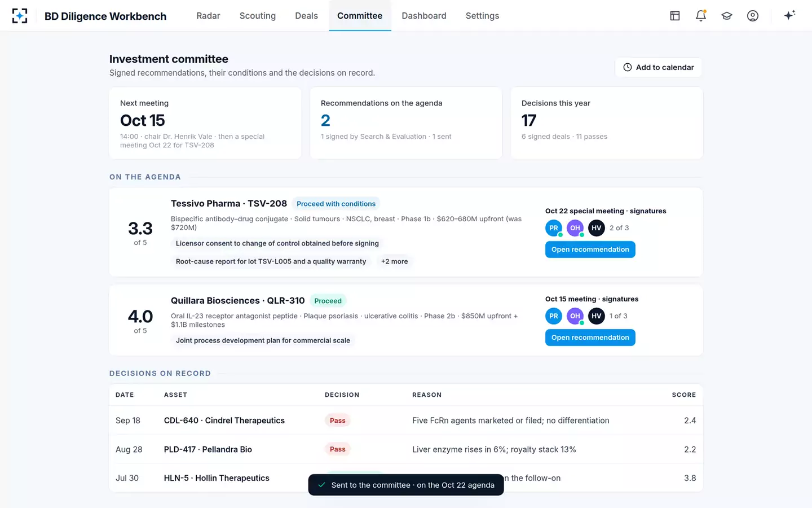Click the Proceed badge on QLR-310
This screenshot has width=812, height=508.
[x=328, y=301]
